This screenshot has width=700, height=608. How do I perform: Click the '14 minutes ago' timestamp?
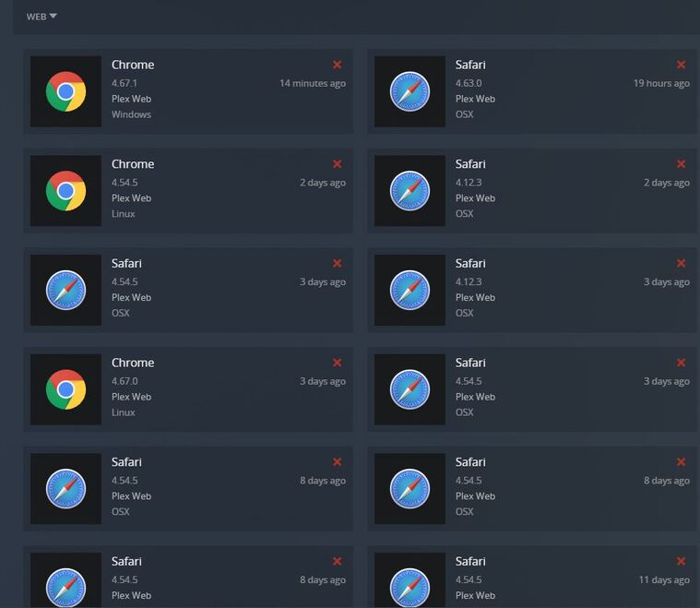click(313, 84)
